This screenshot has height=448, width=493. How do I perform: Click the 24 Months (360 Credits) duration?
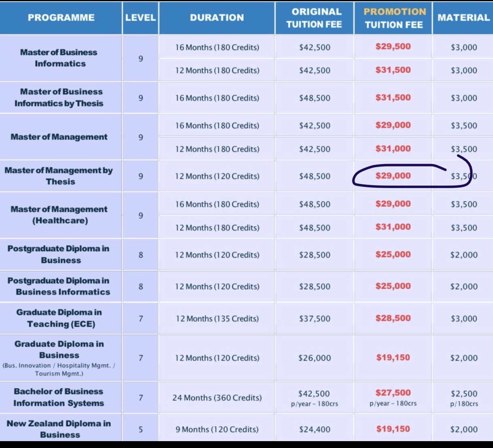click(x=217, y=398)
